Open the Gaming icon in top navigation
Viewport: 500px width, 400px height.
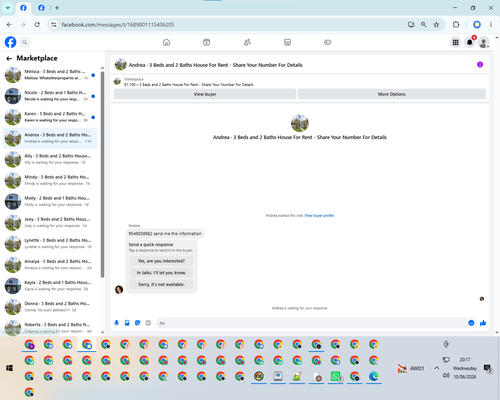[x=328, y=42]
